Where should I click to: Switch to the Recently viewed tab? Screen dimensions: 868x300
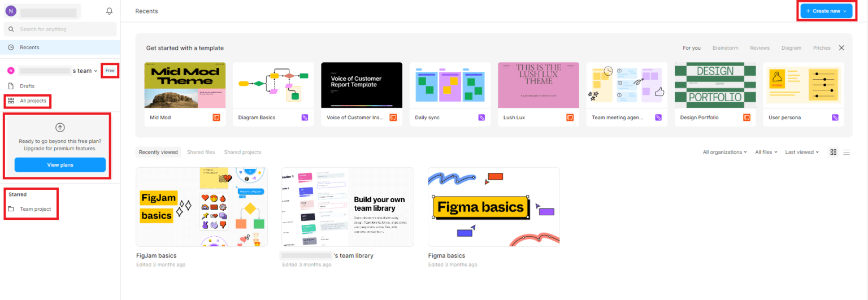[159, 152]
